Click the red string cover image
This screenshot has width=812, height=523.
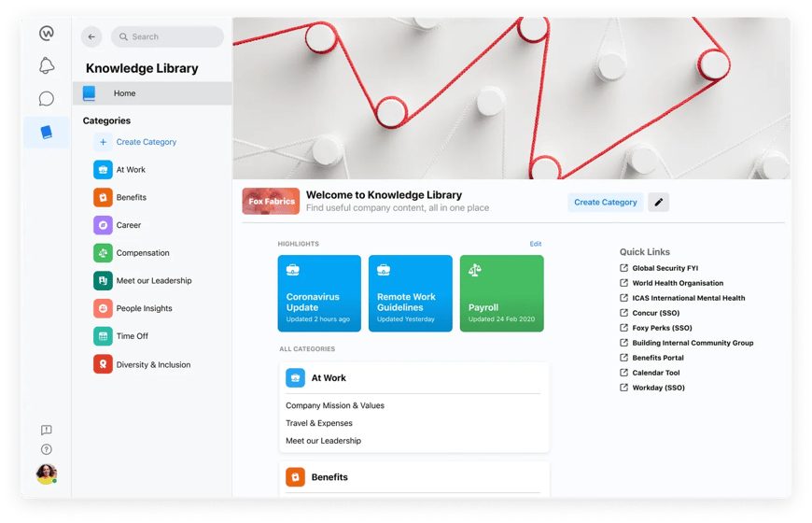pos(511,98)
